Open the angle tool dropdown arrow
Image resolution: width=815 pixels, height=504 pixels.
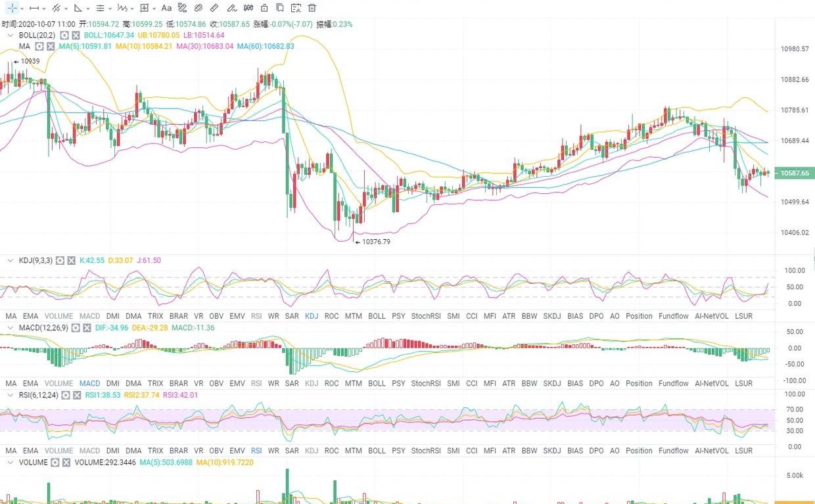(x=88, y=9)
